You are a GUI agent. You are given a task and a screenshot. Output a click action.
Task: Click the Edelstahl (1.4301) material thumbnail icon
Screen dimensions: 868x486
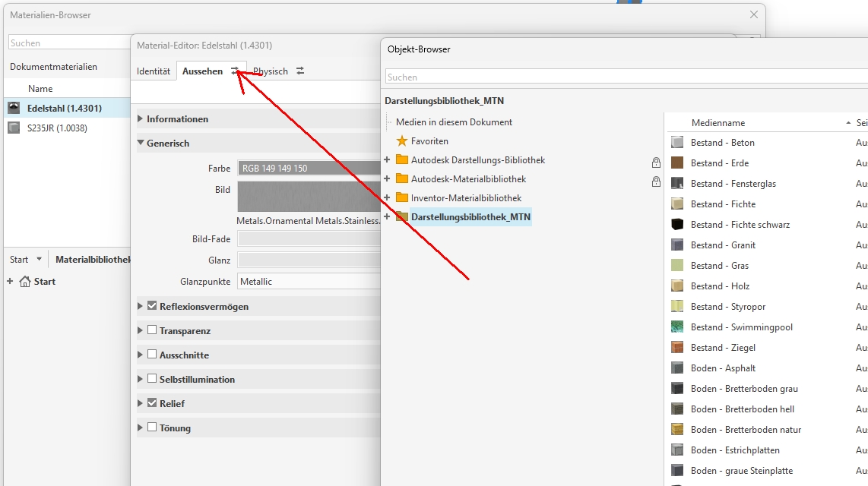[14, 108]
